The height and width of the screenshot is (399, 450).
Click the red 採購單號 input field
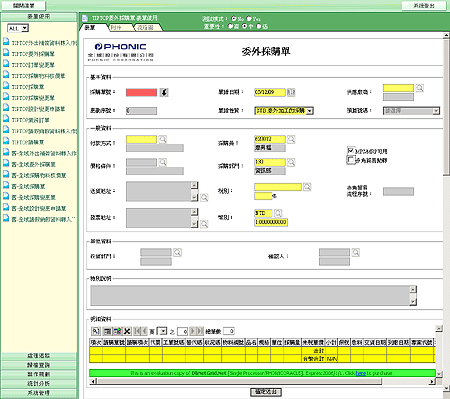coord(141,92)
